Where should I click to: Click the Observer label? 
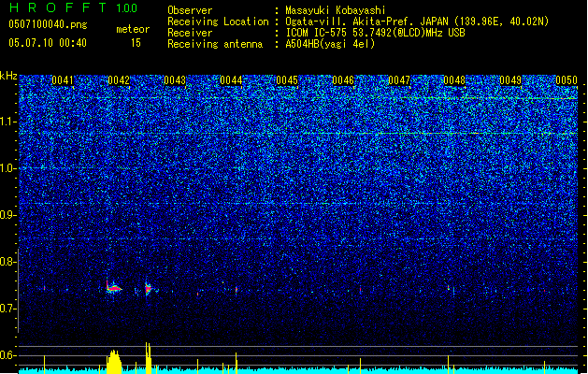pos(190,10)
